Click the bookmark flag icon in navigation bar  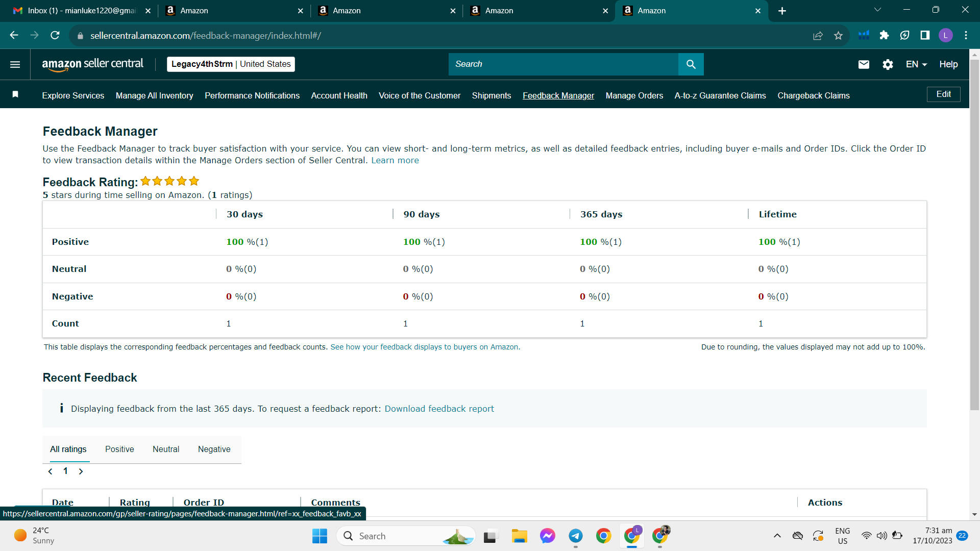click(15, 94)
